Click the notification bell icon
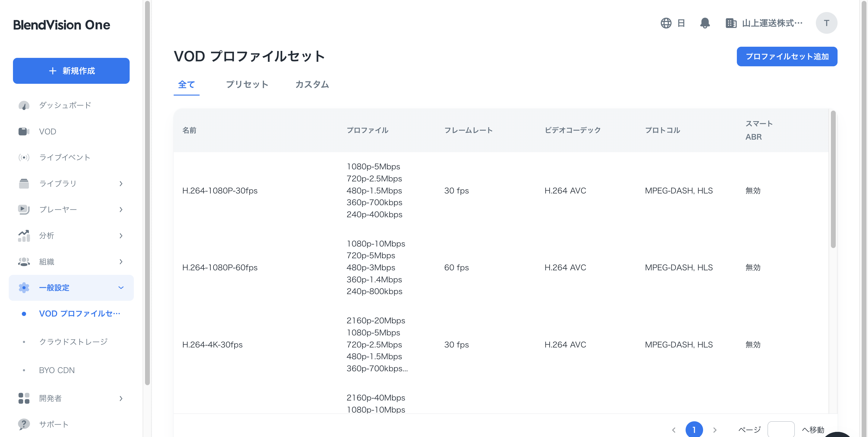Viewport: 868px width, 437px height. pyautogui.click(x=705, y=23)
